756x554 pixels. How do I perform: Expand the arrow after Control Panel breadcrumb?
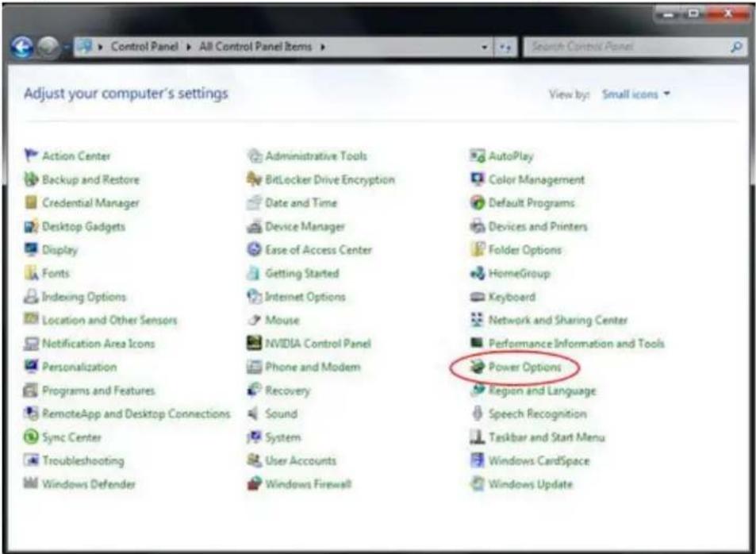(189, 47)
